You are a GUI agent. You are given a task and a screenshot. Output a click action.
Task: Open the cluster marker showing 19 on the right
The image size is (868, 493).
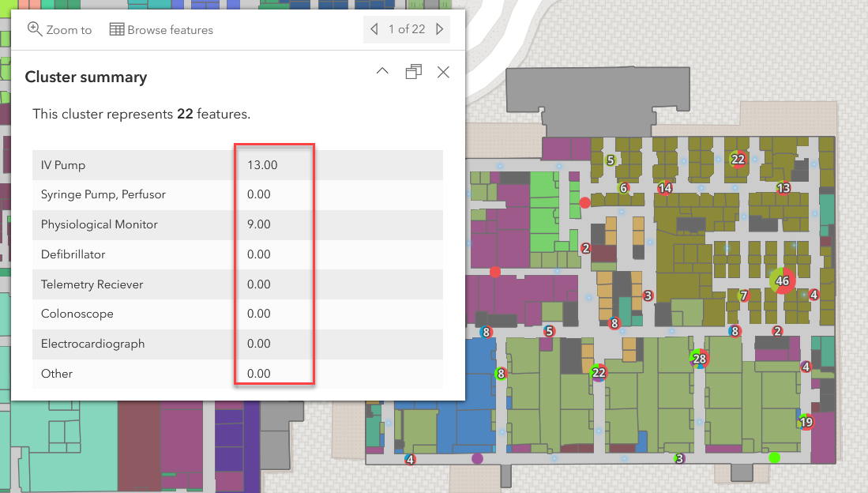[806, 423]
